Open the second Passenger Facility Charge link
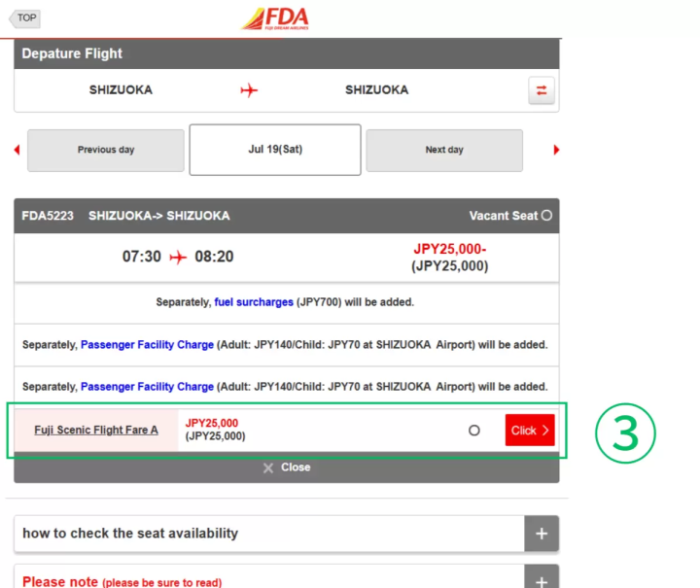The width and height of the screenshot is (700, 588). (147, 387)
